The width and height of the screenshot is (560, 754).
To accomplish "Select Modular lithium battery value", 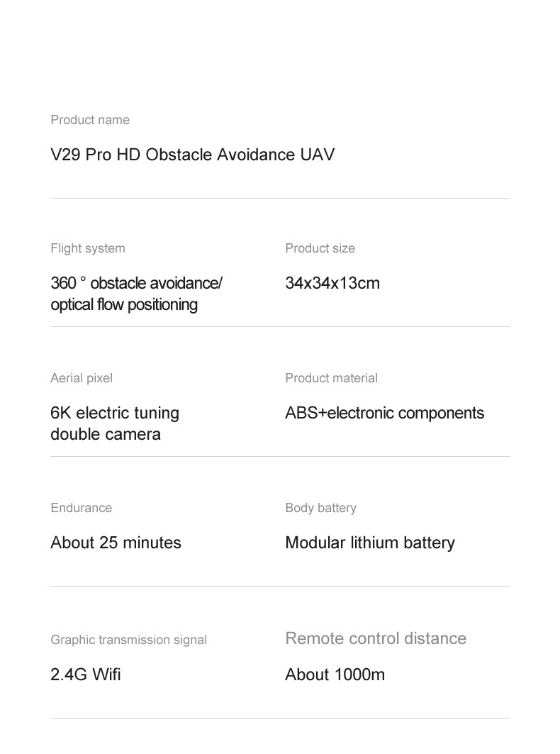I will [x=369, y=543].
